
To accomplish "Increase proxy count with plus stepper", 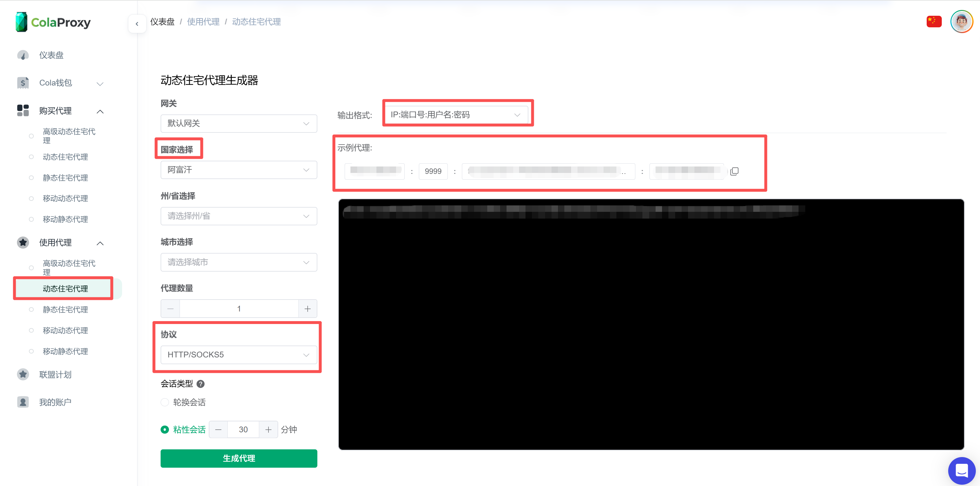I will [x=308, y=309].
